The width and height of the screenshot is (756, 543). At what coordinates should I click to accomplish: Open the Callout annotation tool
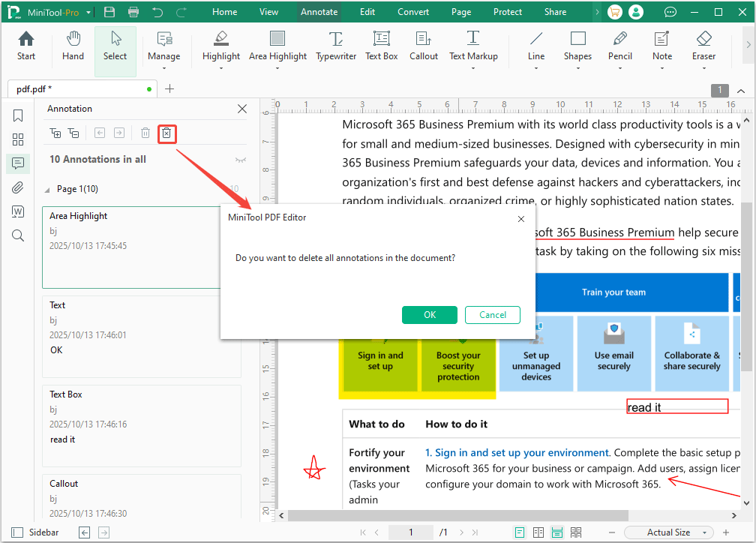coord(424,45)
